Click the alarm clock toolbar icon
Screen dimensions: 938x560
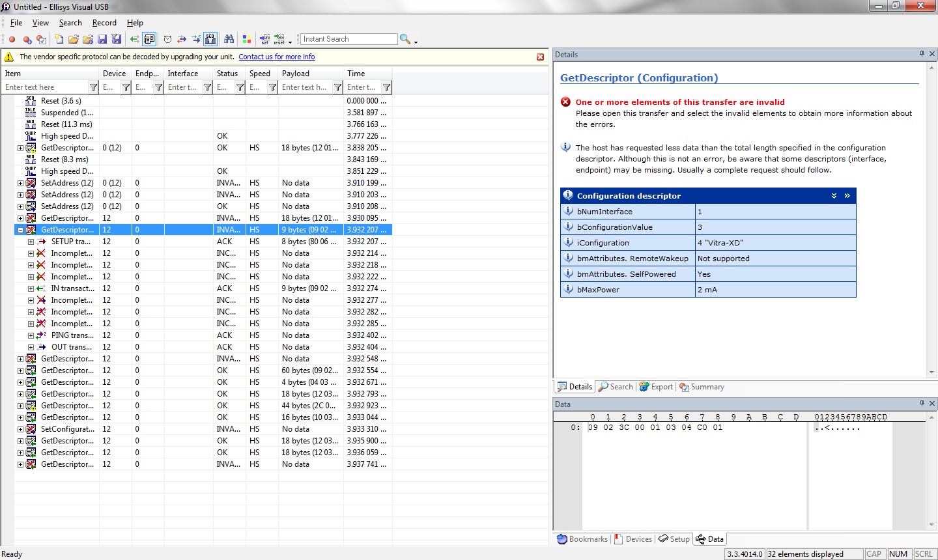167,40
